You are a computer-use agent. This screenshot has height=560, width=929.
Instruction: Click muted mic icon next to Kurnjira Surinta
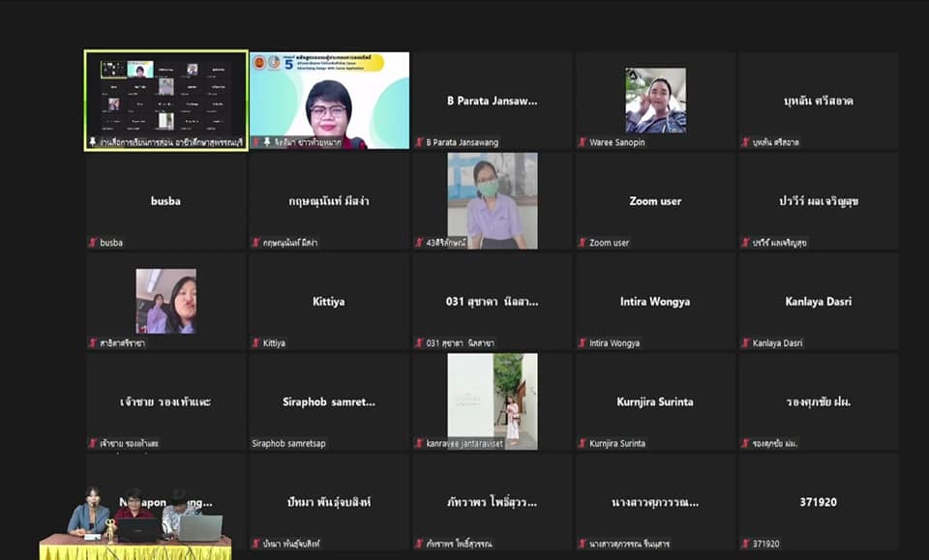click(x=583, y=443)
